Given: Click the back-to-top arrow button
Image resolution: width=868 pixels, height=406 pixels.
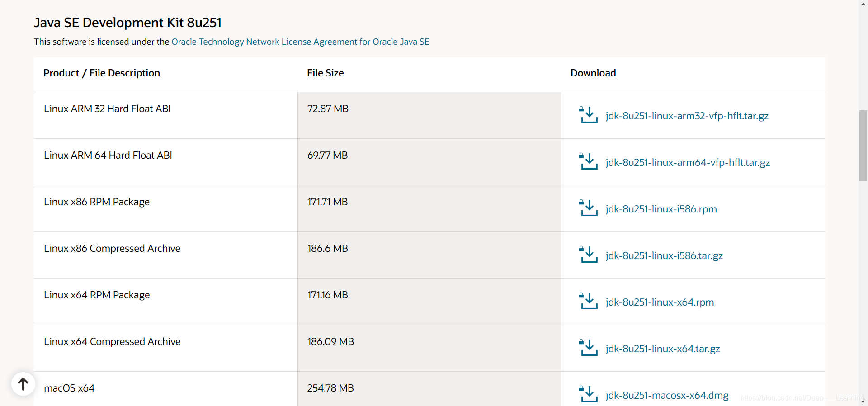Looking at the screenshot, I should (23, 384).
